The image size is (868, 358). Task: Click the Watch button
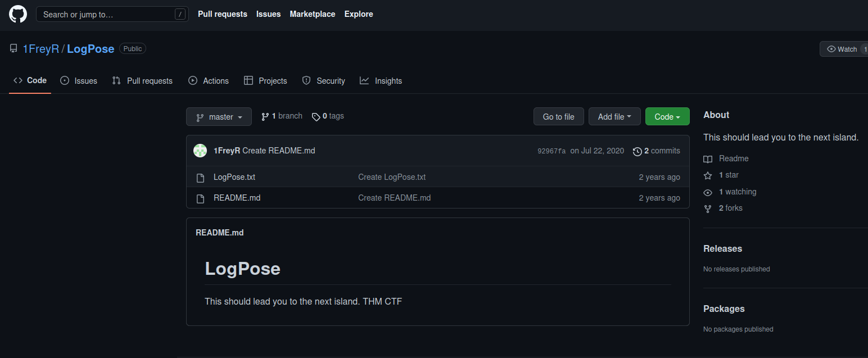[x=844, y=49]
